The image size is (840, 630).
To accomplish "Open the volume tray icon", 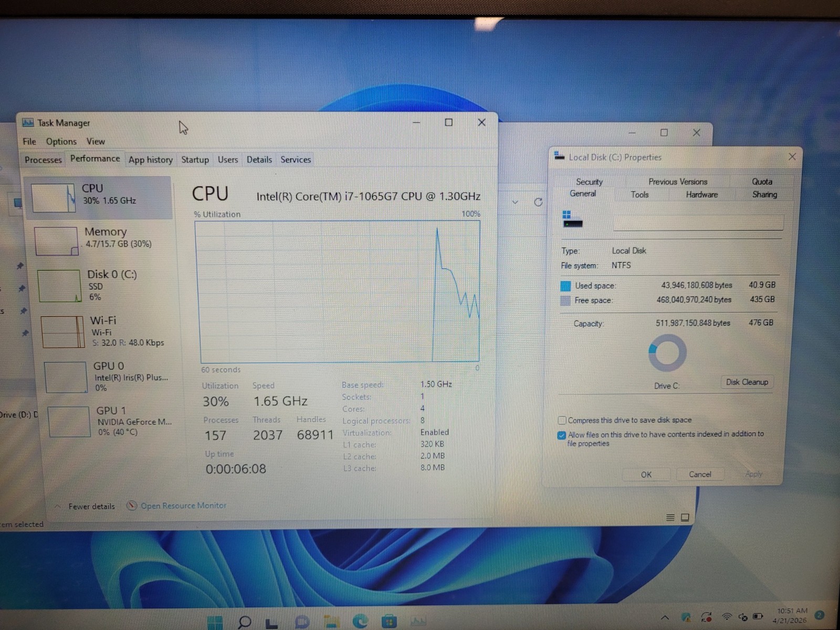I will (742, 617).
